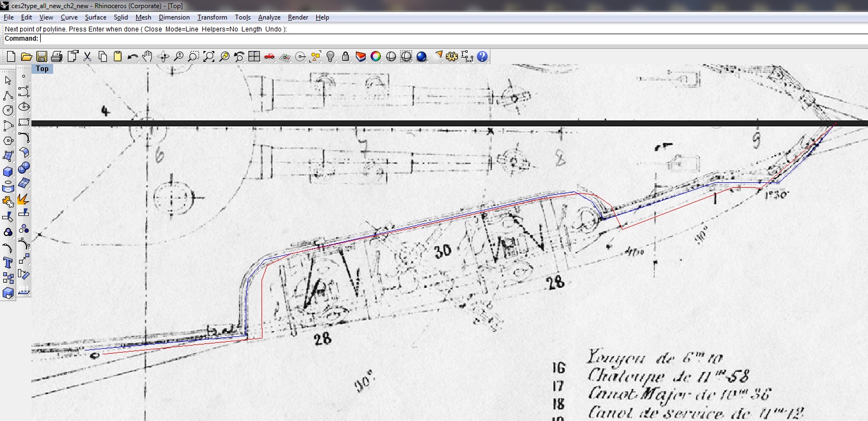Image resolution: width=868 pixels, height=421 pixels.
Task: Click the Save floppy disk icon
Action: point(42,56)
